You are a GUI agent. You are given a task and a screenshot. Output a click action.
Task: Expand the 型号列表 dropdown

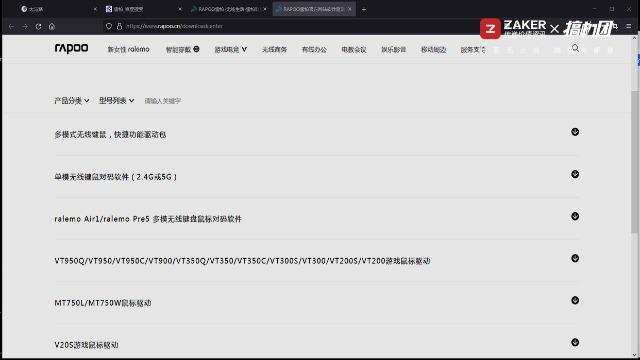116,101
